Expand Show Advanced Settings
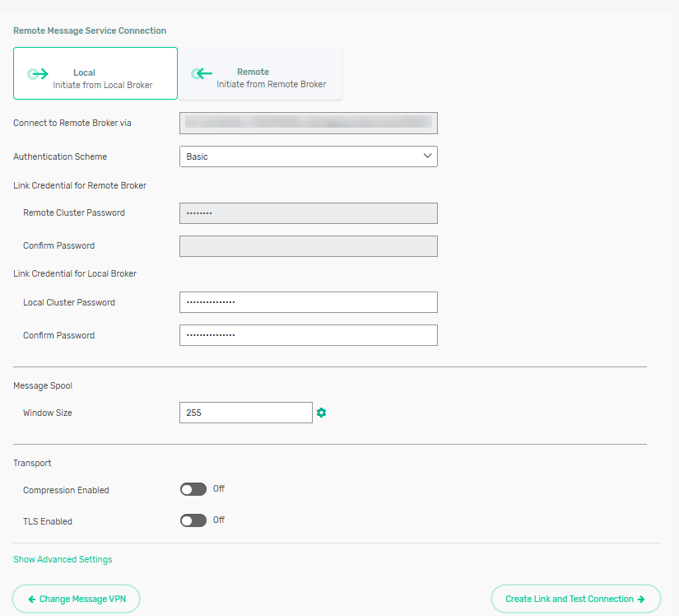679x616 pixels. point(63,559)
